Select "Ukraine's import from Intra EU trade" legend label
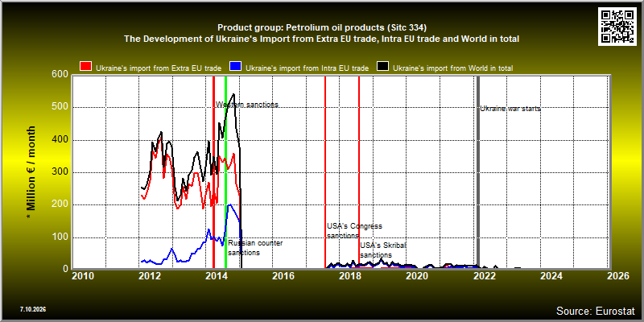 pos(307,68)
